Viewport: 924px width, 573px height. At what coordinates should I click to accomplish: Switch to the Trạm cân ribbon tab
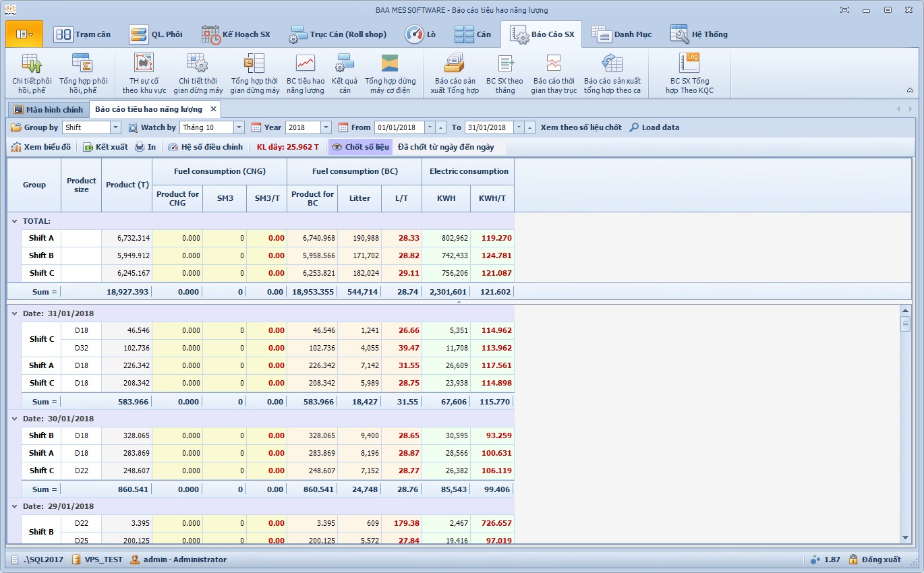(82, 34)
